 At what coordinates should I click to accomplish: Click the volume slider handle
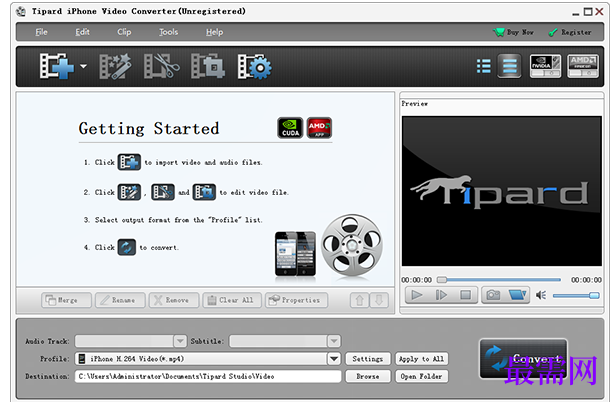(x=594, y=295)
